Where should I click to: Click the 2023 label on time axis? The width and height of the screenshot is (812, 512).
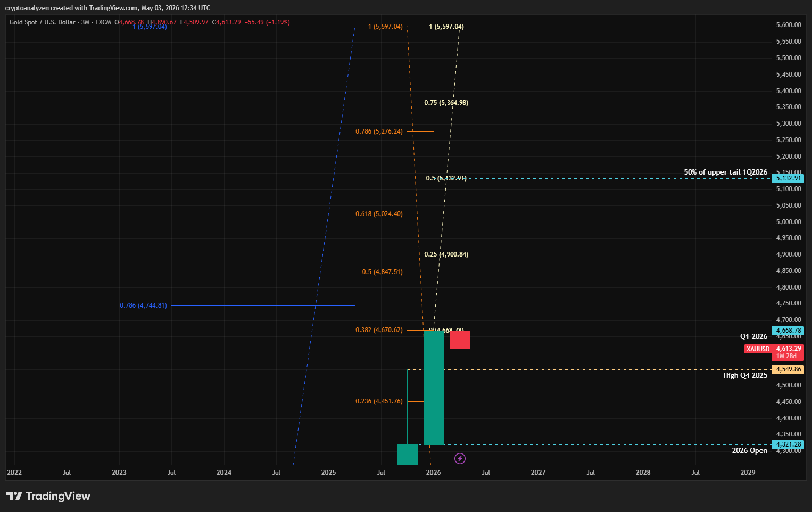[x=119, y=473]
